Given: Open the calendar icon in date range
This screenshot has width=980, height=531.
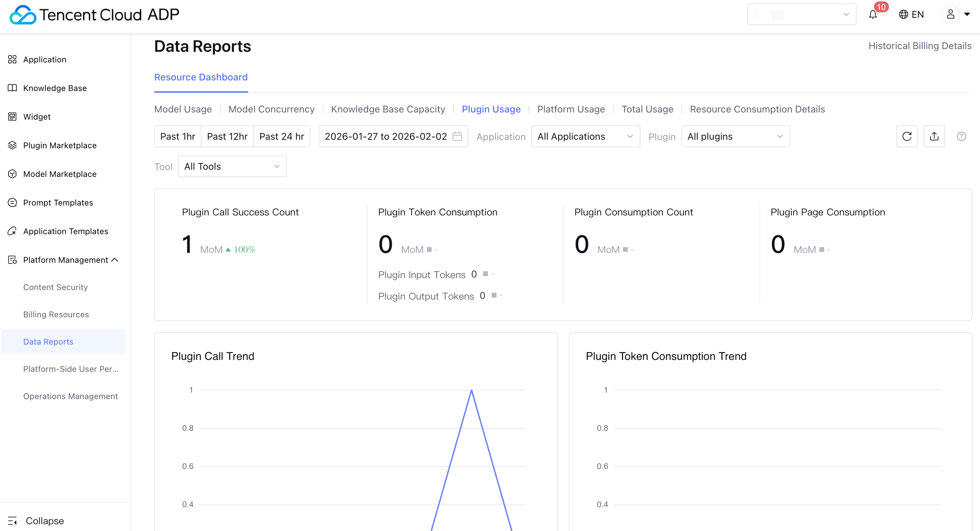Looking at the screenshot, I should click(x=457, y=136).
